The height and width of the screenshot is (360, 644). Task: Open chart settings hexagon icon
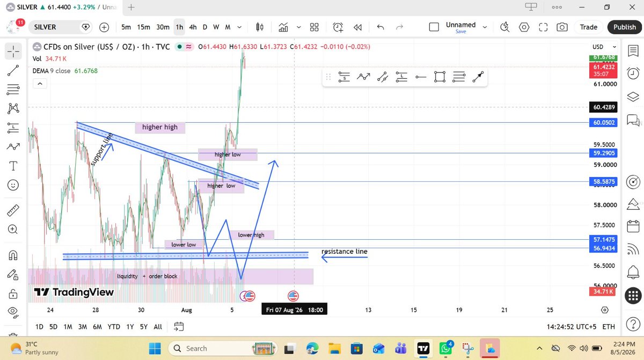pos(524,27)
